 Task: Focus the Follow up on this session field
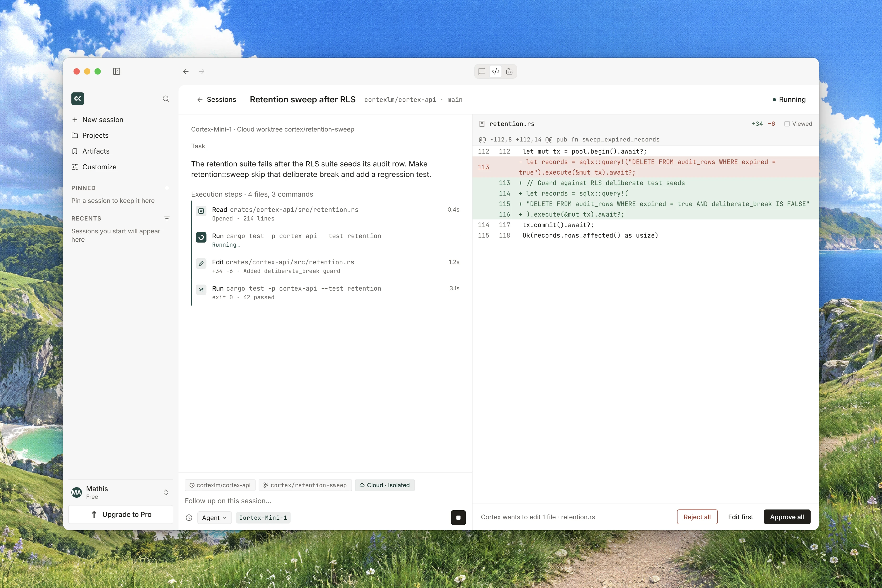click(325, 501)
